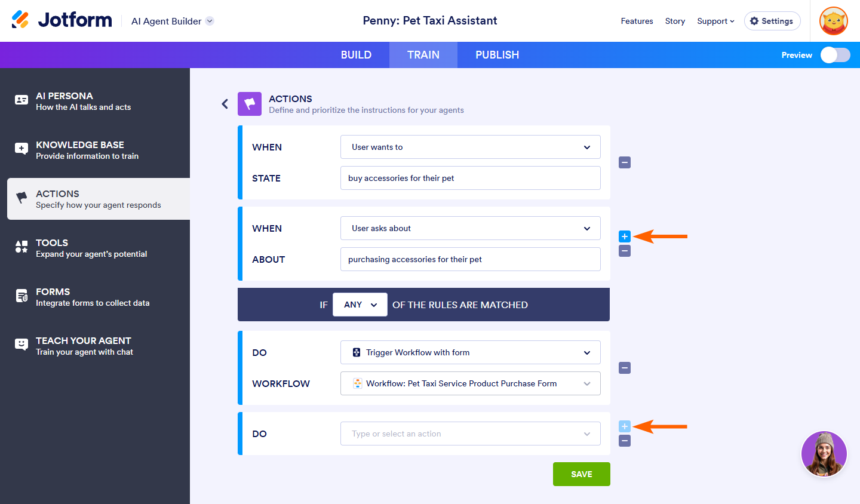This screenshot has width=860, height=504.
Task: Remove the Trigger Workflow action
Action: pos(625,368)
